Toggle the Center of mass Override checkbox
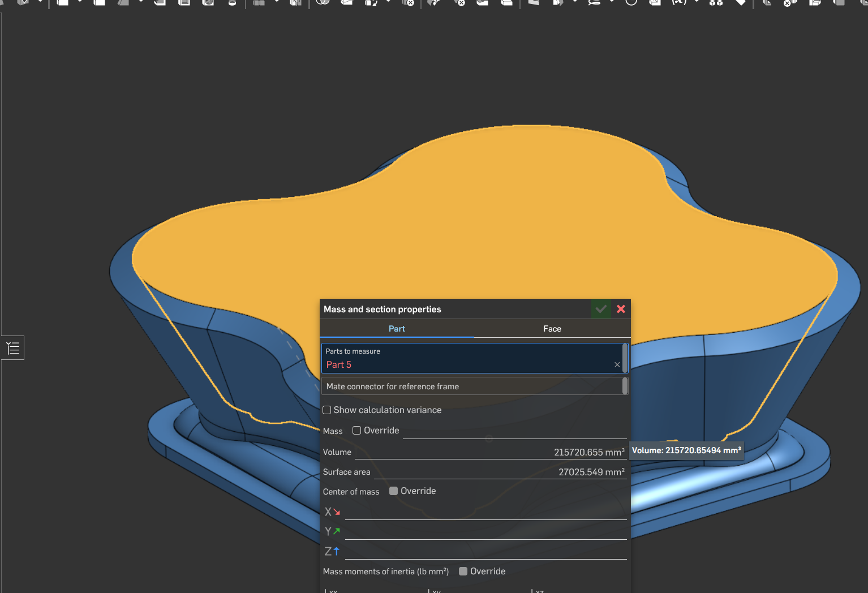 pos(394,491)
